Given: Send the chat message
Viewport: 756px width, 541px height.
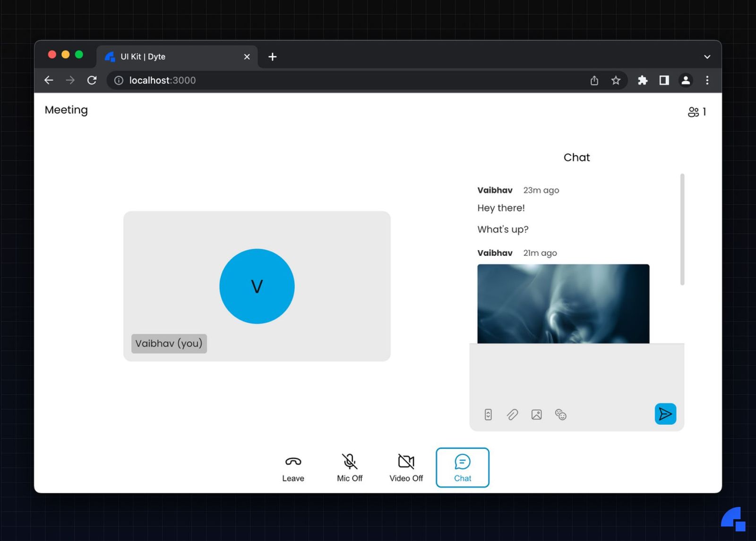Looking at the screenshot, I should point(665,414).
